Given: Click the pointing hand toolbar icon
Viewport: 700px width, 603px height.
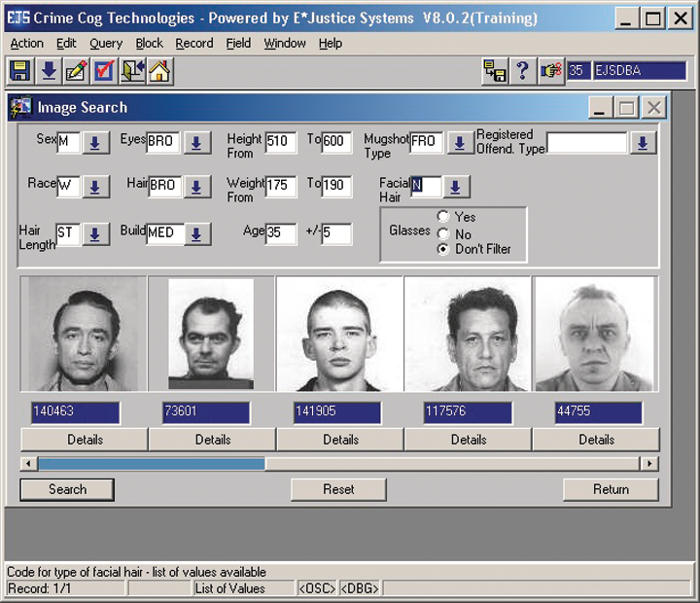Looking at the screenshot, I should [550, 71].
